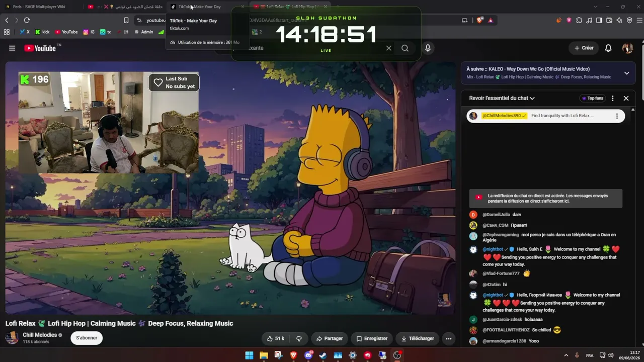Open the browser main menu

pos(639,20)
